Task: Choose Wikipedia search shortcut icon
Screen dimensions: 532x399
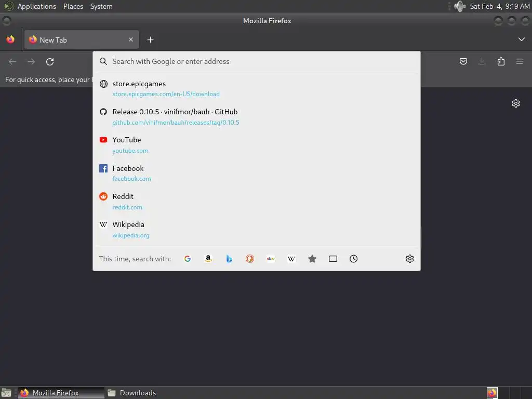Action: 291,259
